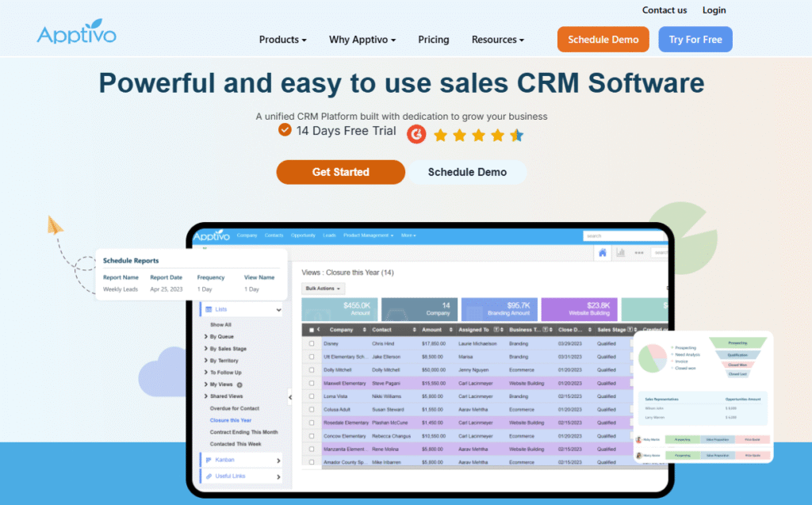Check the Colusa Adult row checkbox
The height and width of the screenshot is (505, 812).
coord(311,409)
